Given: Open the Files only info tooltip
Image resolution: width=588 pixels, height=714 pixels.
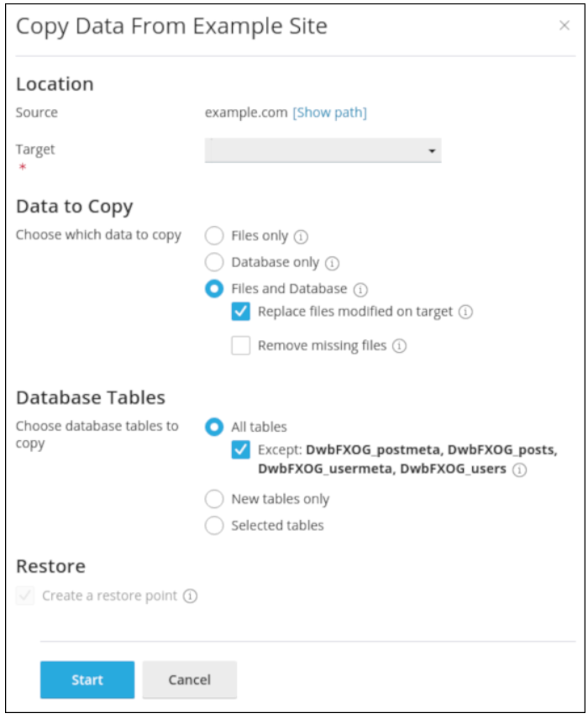Looking at the screenshot, I should (x=299, y=235).
